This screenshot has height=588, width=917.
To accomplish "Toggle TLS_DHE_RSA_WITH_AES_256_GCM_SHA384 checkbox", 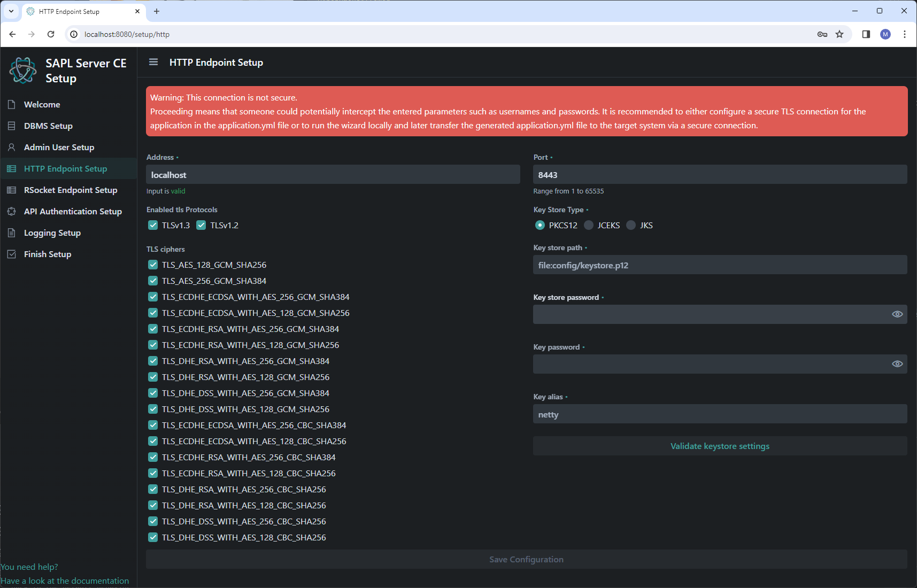I will (153, 361).
